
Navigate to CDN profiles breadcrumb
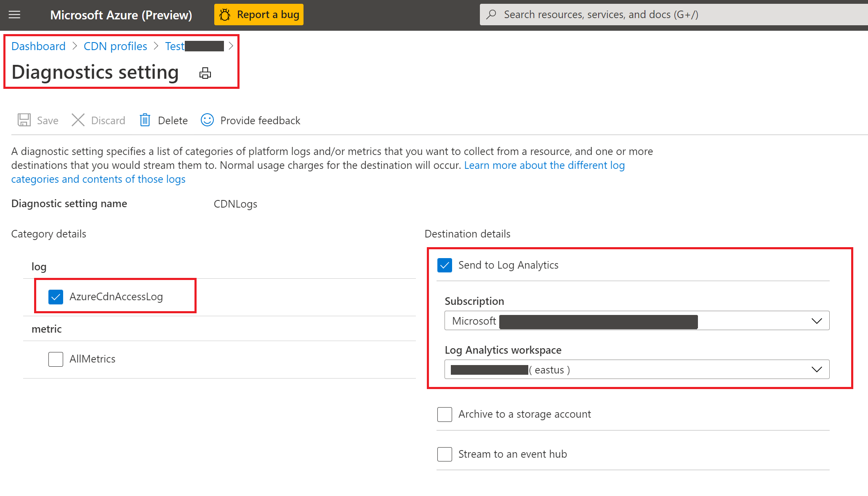115,46
